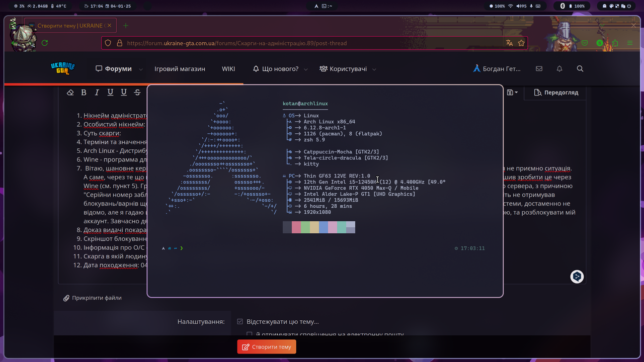Click 'kotan@archlinux' in the terminal

(305, 104)
